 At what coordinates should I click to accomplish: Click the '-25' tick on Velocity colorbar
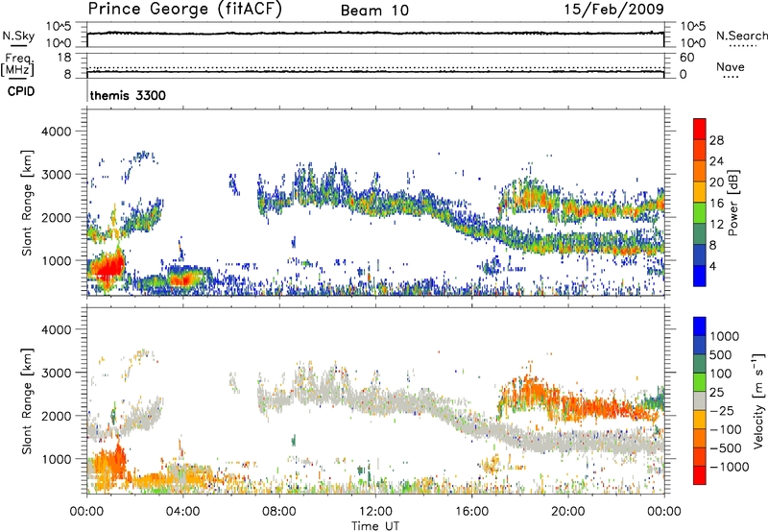point(722,411)
